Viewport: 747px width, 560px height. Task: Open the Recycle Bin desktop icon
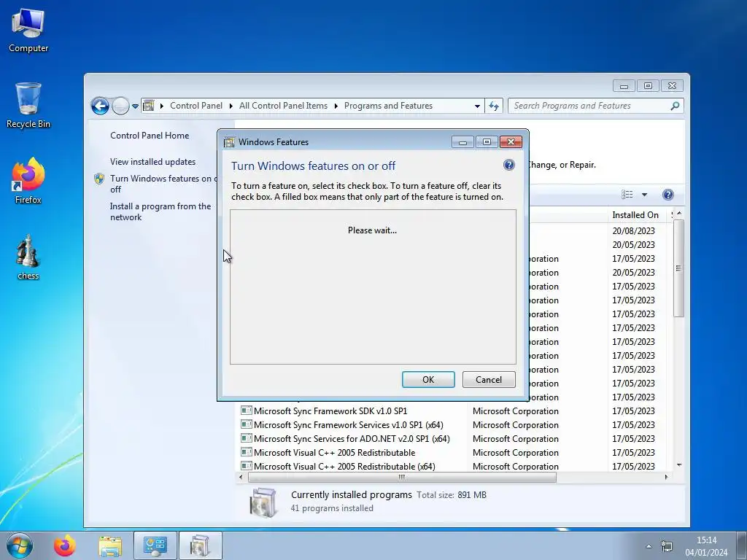(28, 105)
